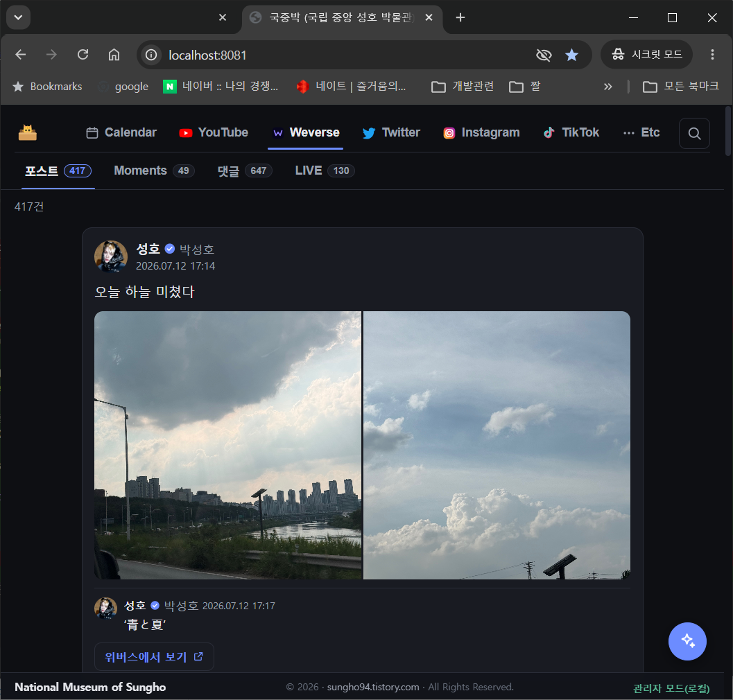Expand the Etc navigation menu
Viewport: 733px width, 700px height.
coord(641,132)
